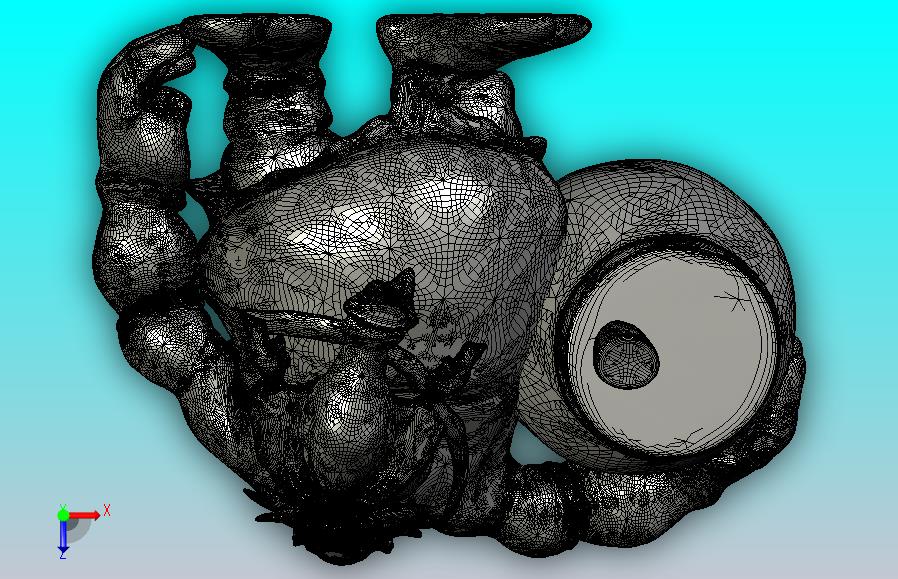
Task: Click the red X axis arrow of the orientation triad
Action: [84, 515]
